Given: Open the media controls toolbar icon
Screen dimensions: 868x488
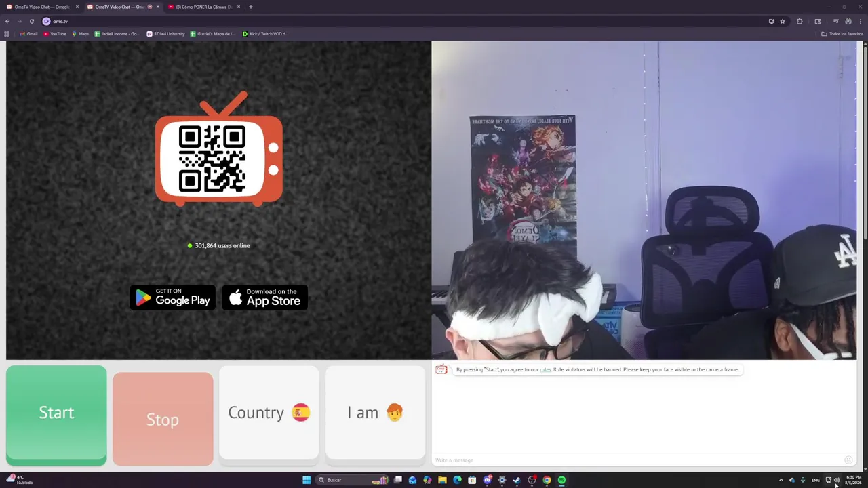Looking at the screenshot, I should (x=836, y=21).
